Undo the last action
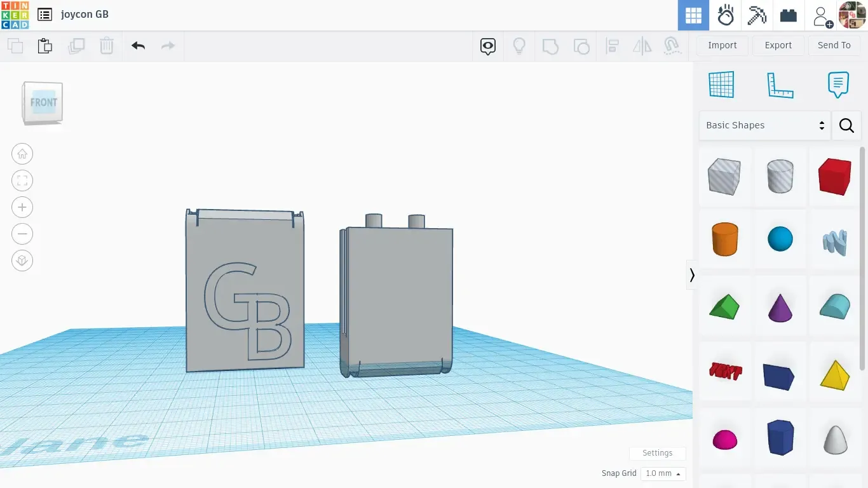This screenshot has height=488, width=868. 138,46
